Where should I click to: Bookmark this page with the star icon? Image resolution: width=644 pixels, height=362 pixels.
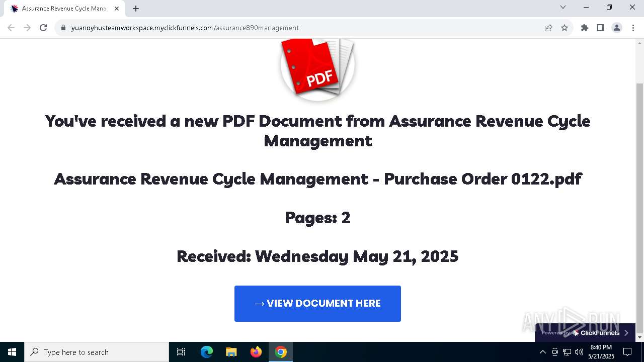[x=565, y=28]
